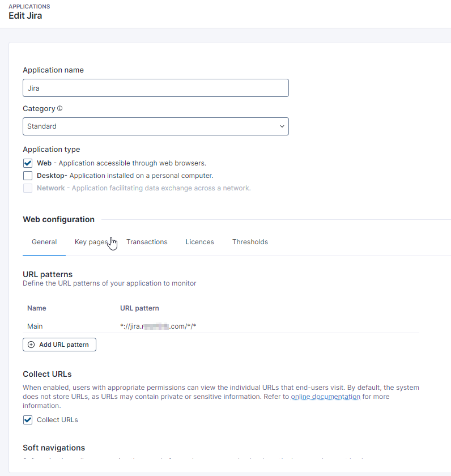Viewport: 451px width, 476px height.
Task: Open the online documentation link
Action: [325, 397]
